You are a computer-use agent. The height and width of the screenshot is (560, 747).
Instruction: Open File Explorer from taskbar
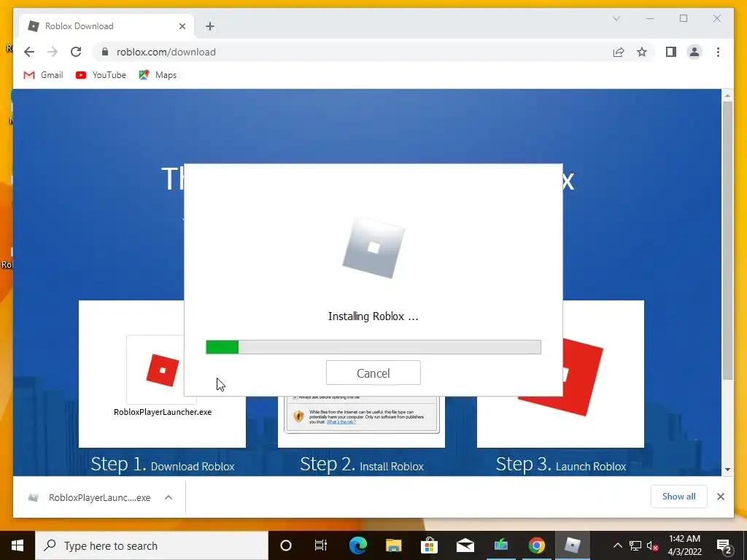coord(393,545)
